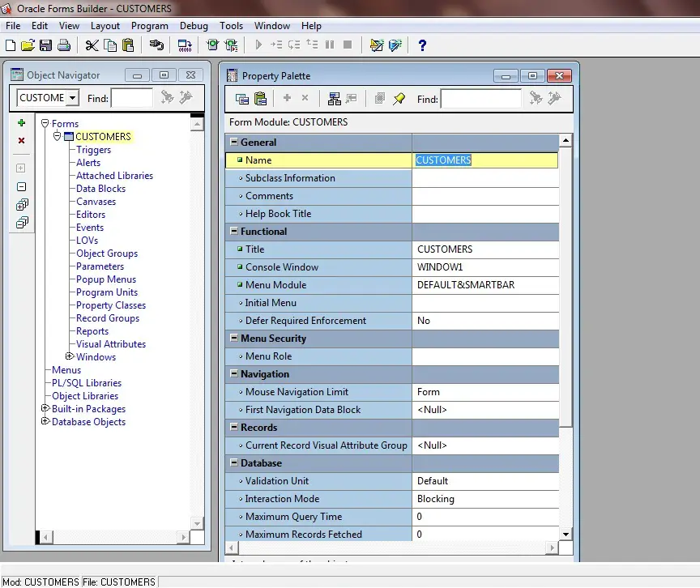
Task: Click Find Next icon in Property Palette
Action: (x=536, y=98)
